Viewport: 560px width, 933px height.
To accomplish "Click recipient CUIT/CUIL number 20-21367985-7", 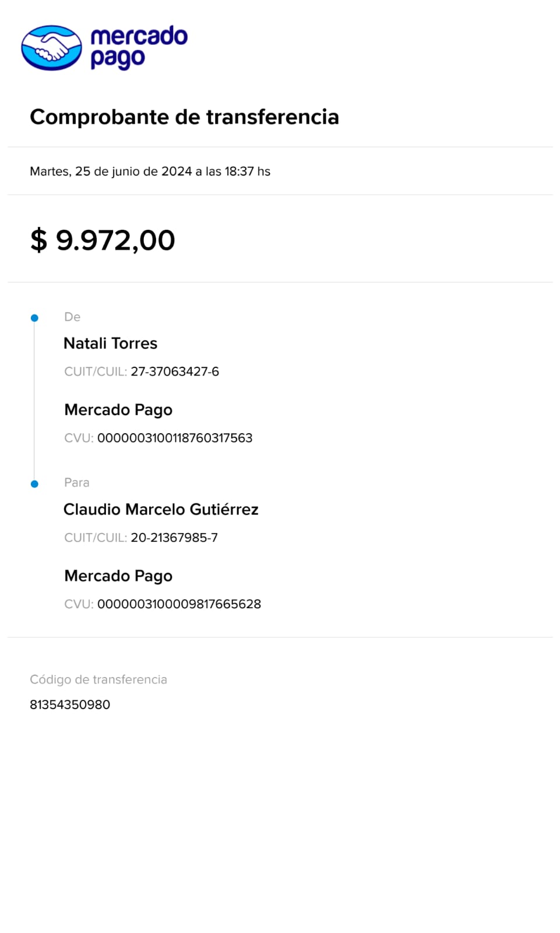I will coord(174,538).
